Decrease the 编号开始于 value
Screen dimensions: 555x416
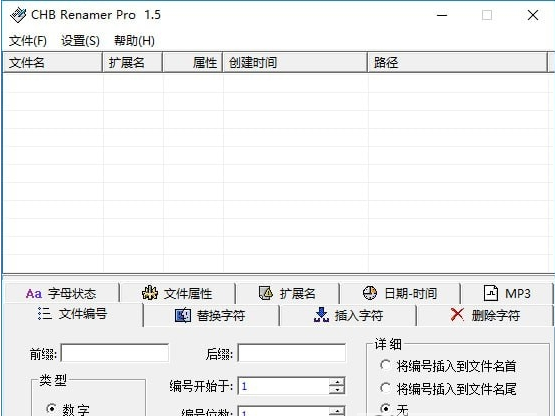pos(337,390)
